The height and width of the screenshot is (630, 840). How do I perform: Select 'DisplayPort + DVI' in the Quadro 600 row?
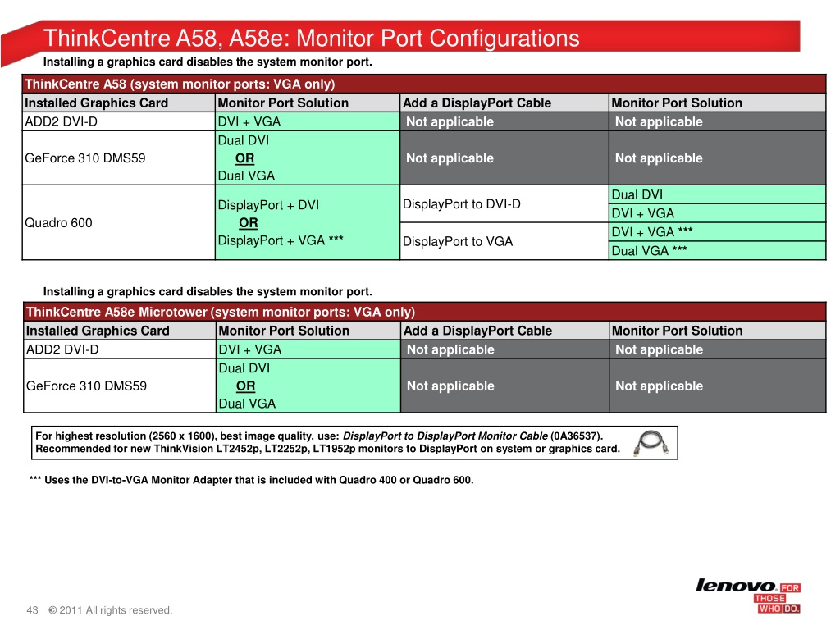click(268, 204)
